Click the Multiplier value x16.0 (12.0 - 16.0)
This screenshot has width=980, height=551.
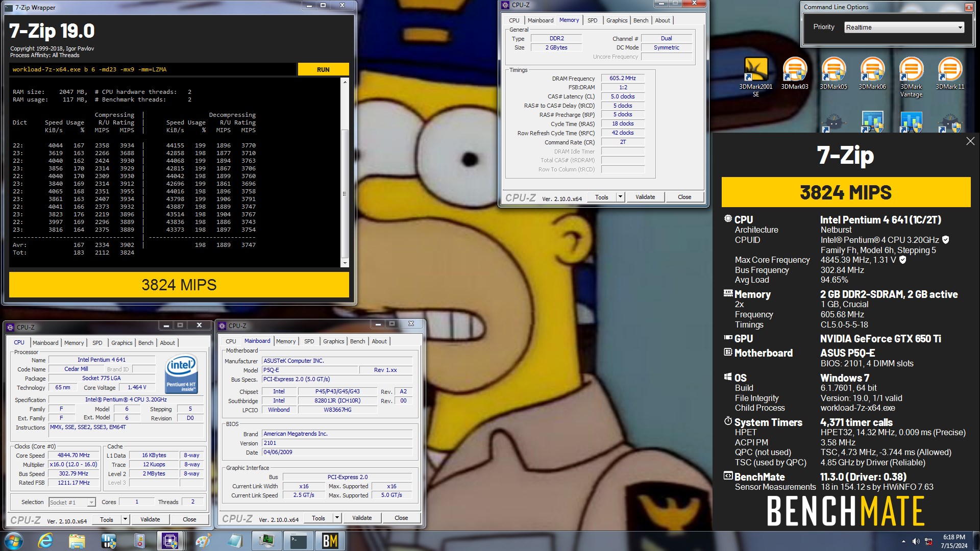[x=73, y=464]
